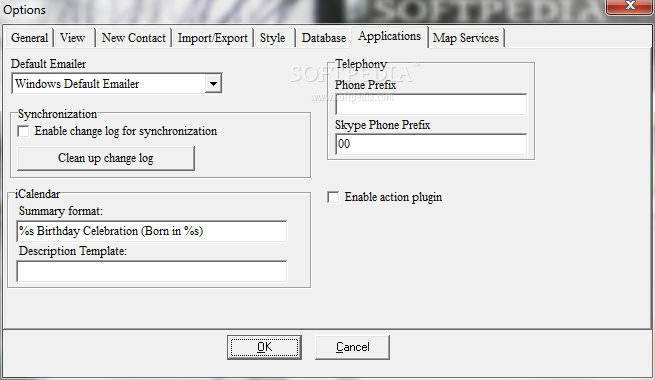Click the Skype Phone Prefix field
655x380 pixels.
tap(431, 144)
